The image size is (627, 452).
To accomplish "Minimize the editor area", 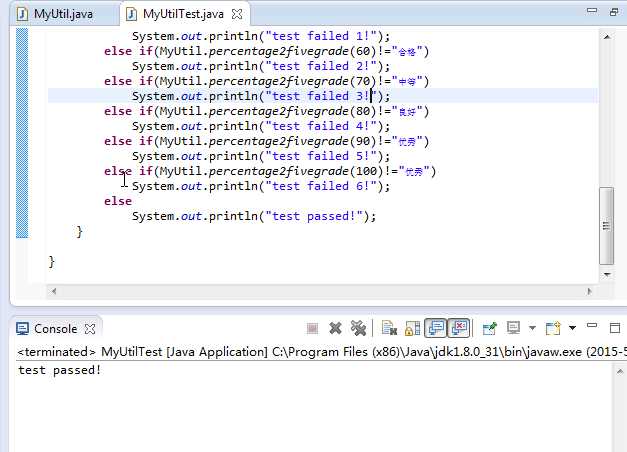I will [592, 11].
